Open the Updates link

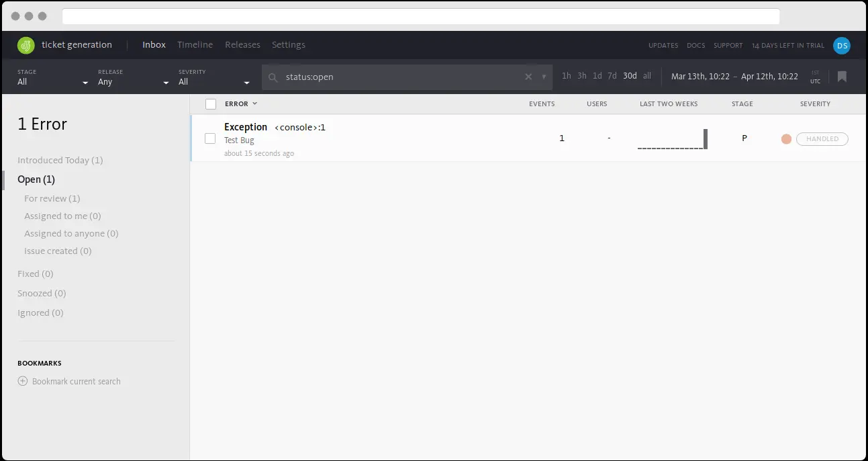[663, 46]
